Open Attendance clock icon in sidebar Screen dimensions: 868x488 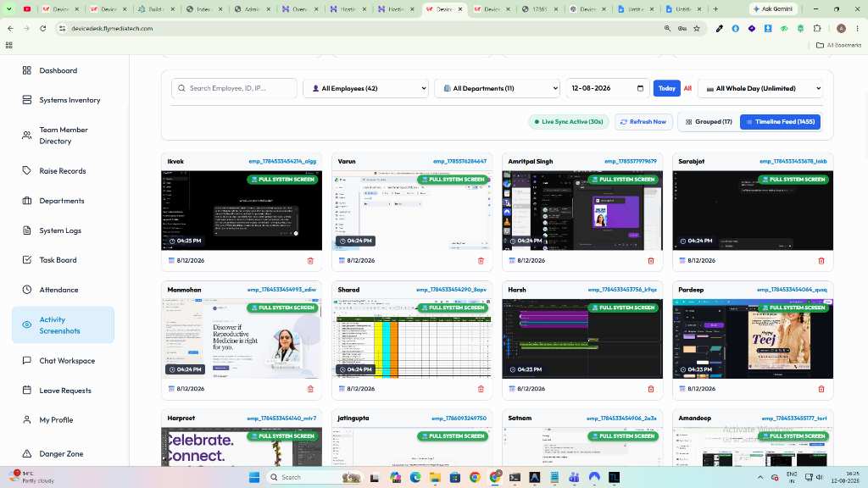26,290
